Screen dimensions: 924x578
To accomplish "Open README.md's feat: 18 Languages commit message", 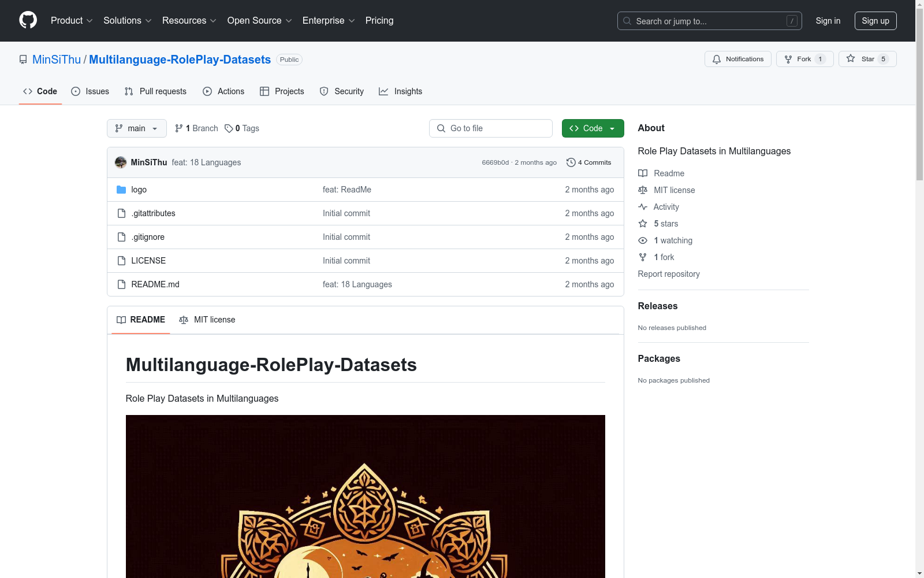I will [357, 284].
